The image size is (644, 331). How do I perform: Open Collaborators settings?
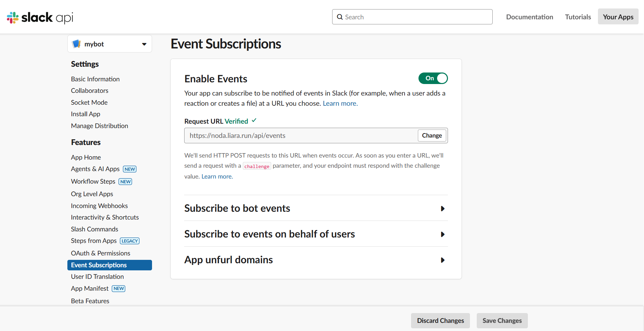pos(89,90)
